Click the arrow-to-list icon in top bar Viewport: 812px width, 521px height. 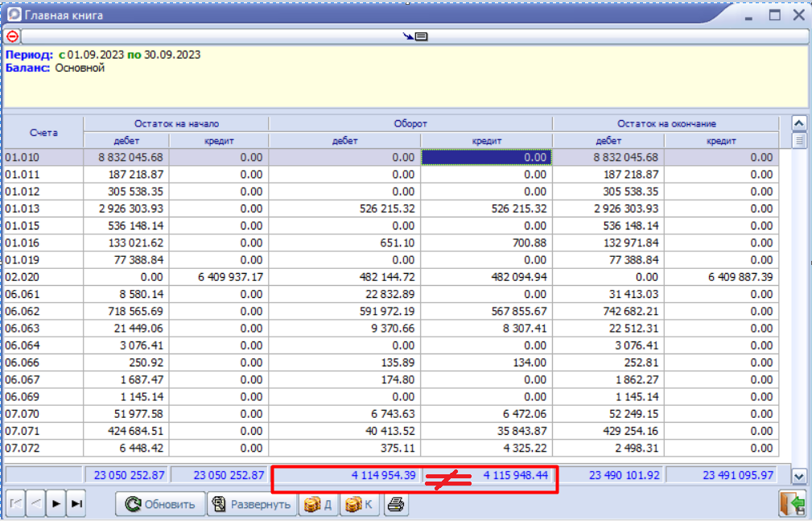(415, 36)
